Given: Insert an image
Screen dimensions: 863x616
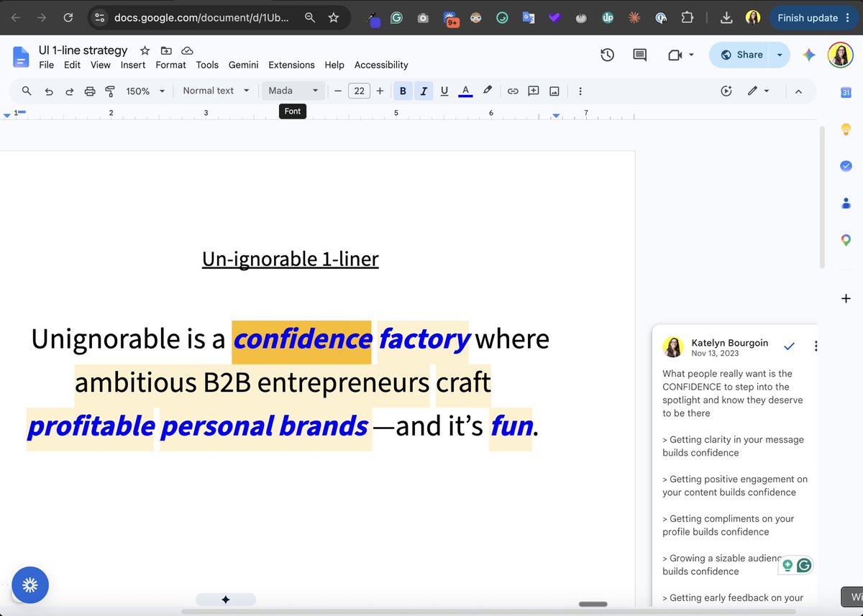Looking at the screenshot, I should 554,91.
